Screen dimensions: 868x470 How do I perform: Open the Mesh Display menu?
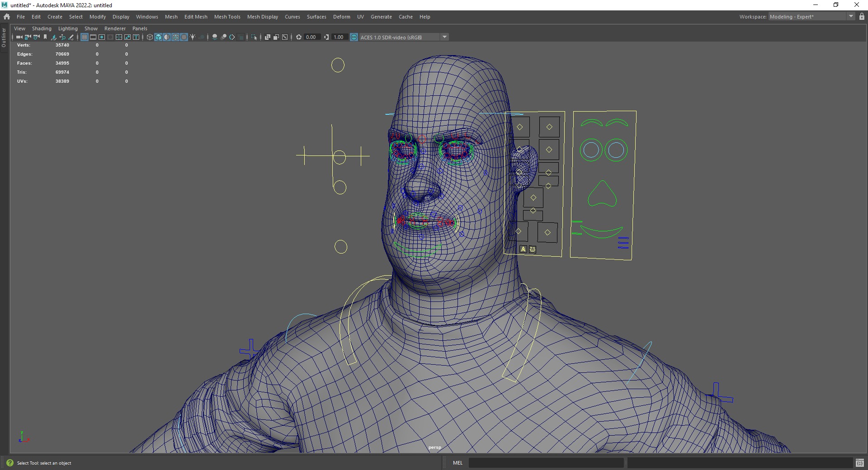click(x=263, y=17)
